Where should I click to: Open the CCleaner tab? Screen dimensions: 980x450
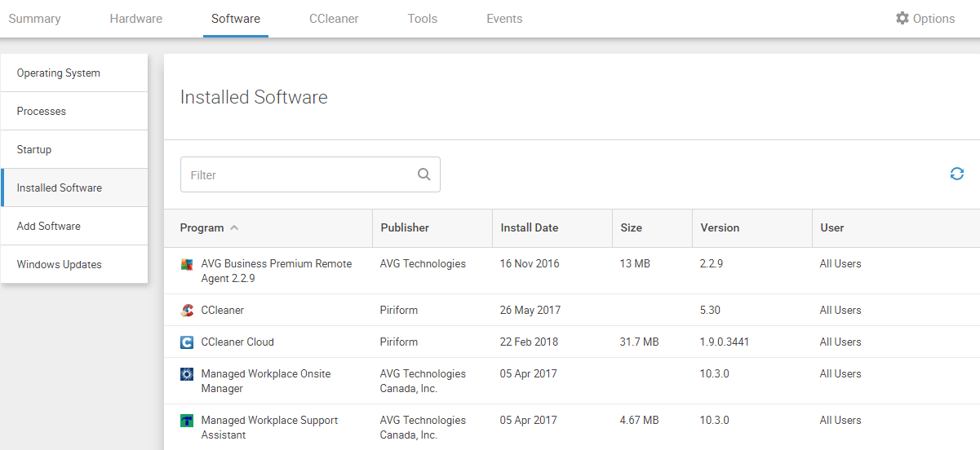click(334, 19)
